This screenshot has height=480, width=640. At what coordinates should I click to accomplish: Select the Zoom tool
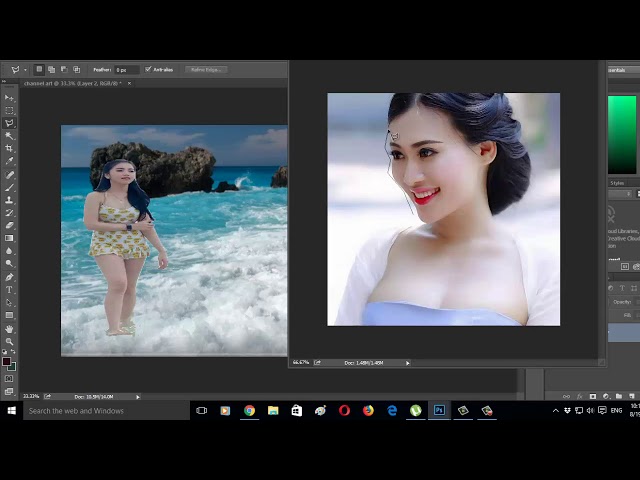[x=9, y=342]
